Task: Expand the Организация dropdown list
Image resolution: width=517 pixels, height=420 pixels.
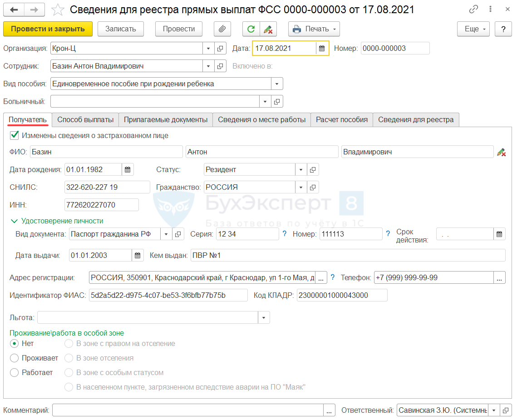Action: (208, 49)
